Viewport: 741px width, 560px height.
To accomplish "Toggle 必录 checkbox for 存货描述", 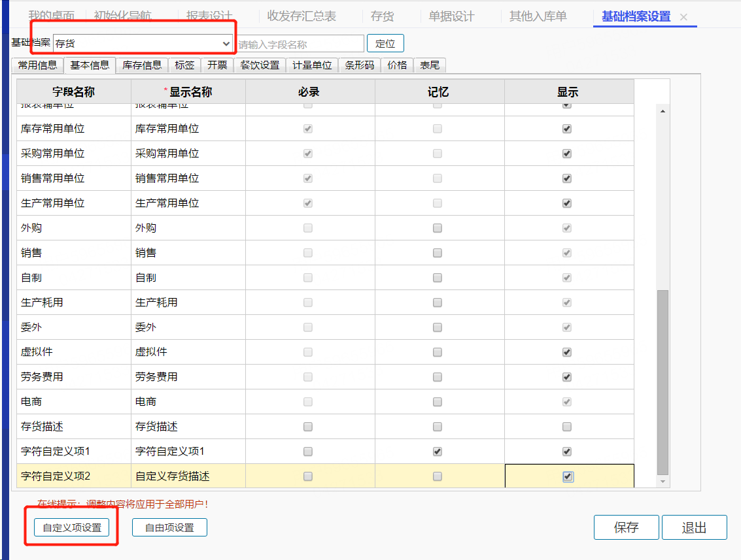I will pyautogui.click(x=308, y=427).
